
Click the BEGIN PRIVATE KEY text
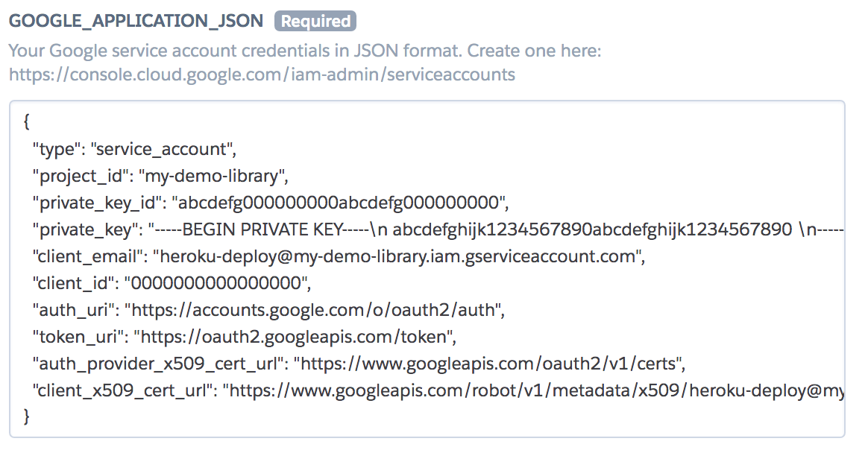(x=262, y=229)
